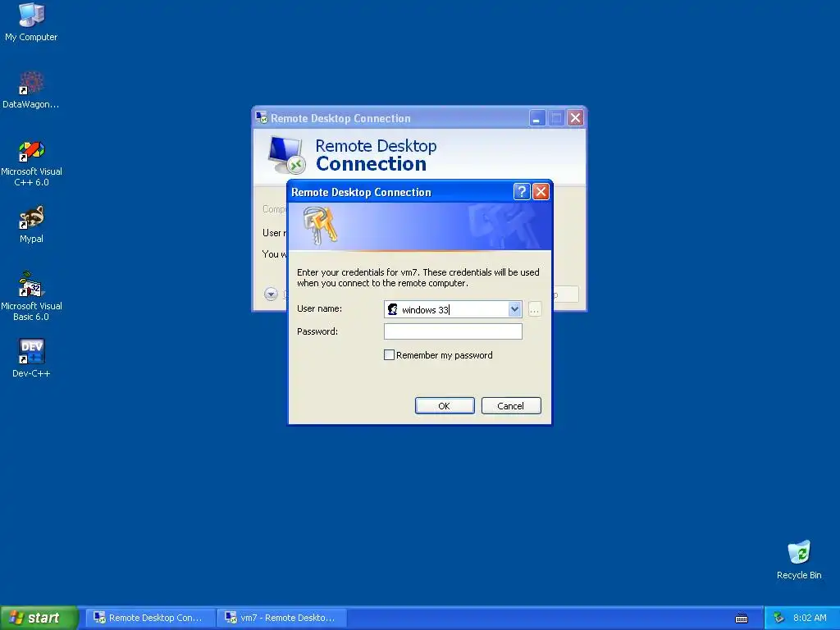
Task: Focus the User name text field
Action: [x=453, y=309]
